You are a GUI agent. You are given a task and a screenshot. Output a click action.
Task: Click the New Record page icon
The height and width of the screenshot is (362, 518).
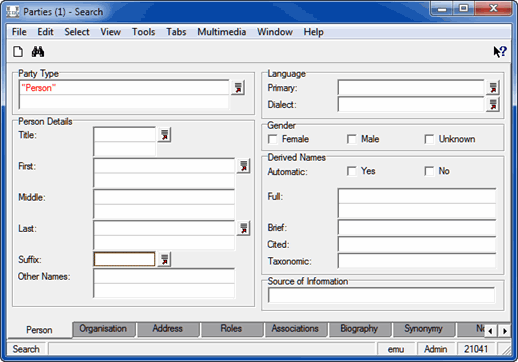tap(18, 52)
